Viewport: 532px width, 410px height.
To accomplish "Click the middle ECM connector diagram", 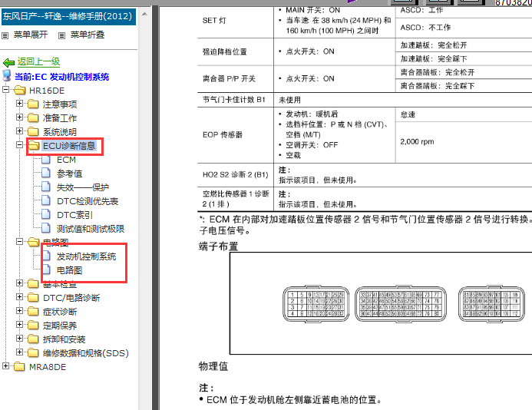I will pos(401,303).
